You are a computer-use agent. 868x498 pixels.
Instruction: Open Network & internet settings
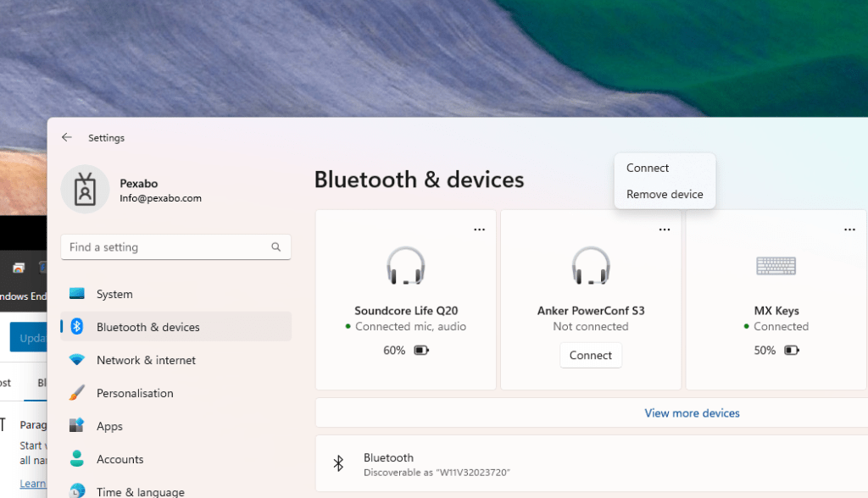(x=176, y=360)
